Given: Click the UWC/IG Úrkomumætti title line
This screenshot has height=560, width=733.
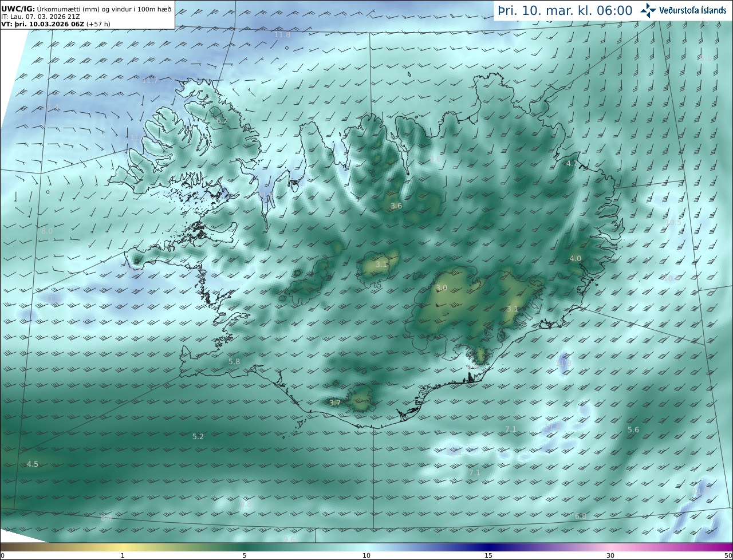Looking at the screenshot, I should (x=86, y=9).
